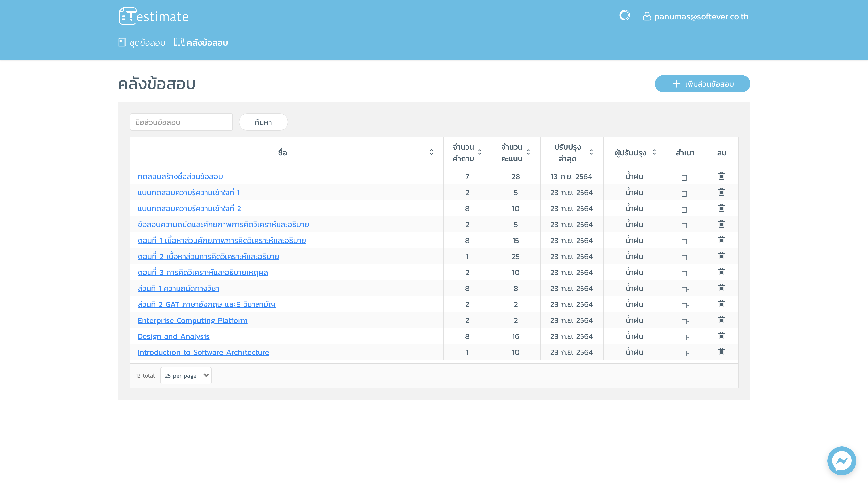This screenshot has height=487, width=868.
Task: Open the panumas@softever.co.th user menu
Action: pyautogui.click(x=696, y=16)
